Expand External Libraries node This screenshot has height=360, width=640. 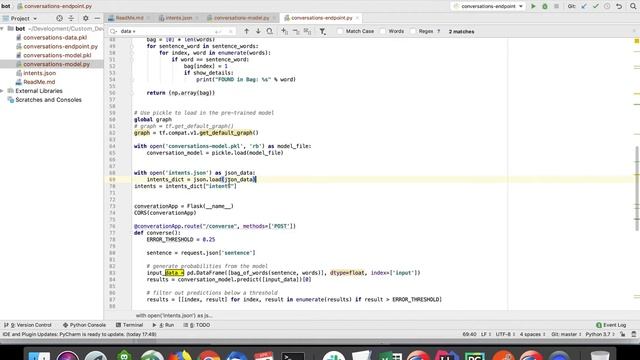[2, 91]
